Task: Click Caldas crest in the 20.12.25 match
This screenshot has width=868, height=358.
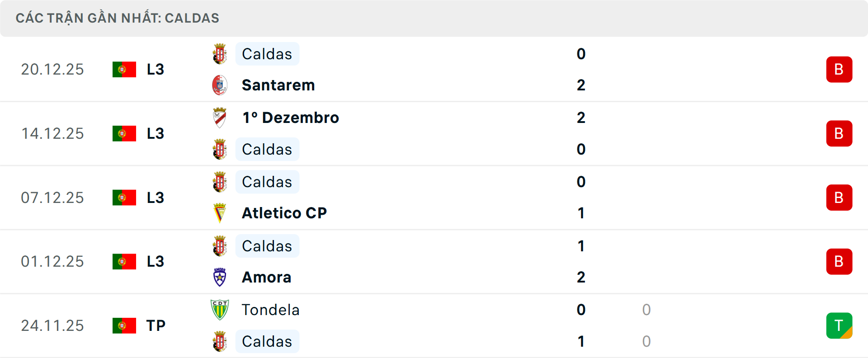Action: tap(220, 54)
